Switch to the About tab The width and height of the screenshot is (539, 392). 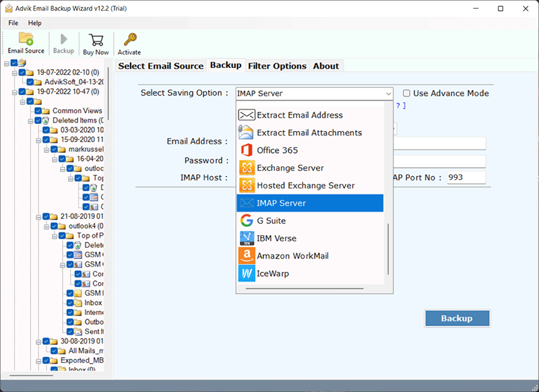[x=326, y=65]
